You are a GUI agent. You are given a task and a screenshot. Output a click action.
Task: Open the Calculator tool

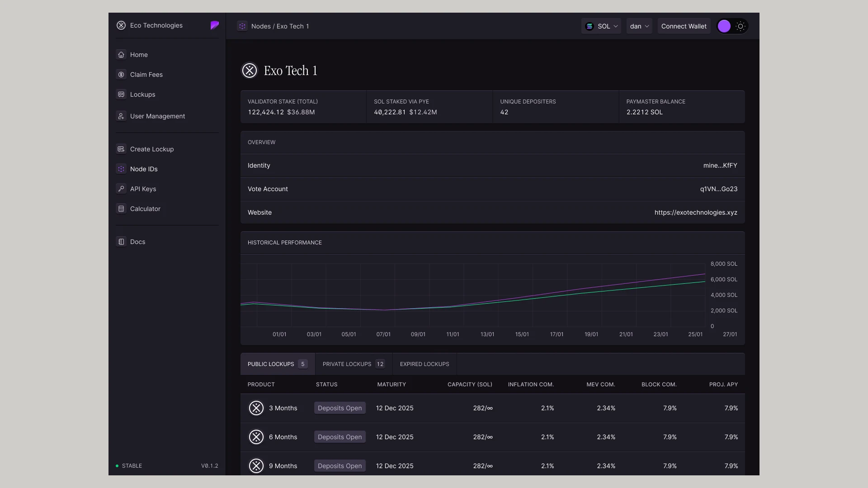click(x=167, y=209)
